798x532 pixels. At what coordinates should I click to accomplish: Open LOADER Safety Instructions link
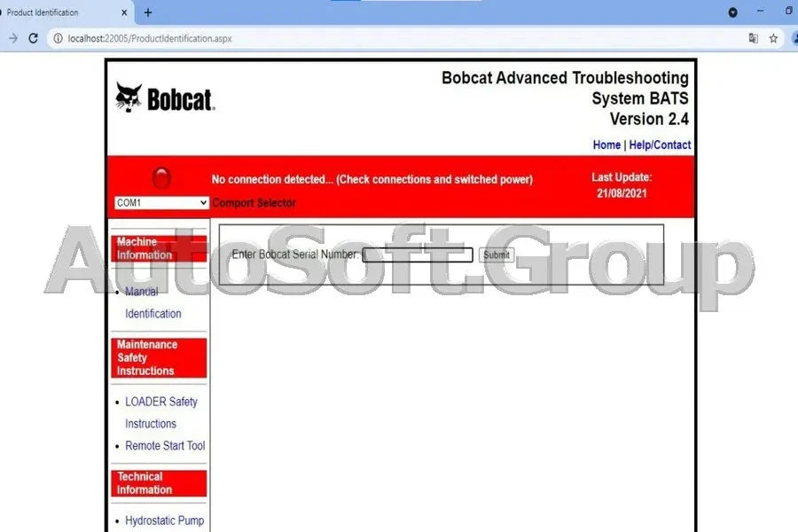[x=161, y=412]
